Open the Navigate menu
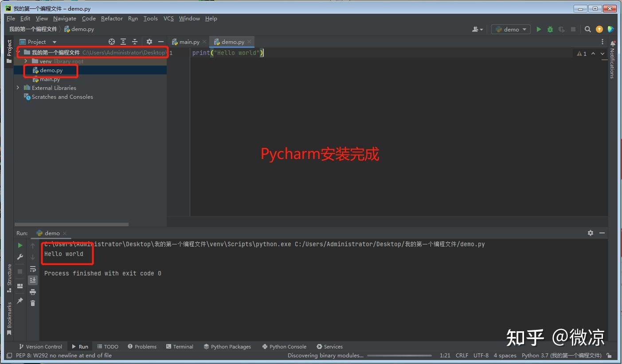The height and width of the screenshot is (364, 622). click(65, 19)
